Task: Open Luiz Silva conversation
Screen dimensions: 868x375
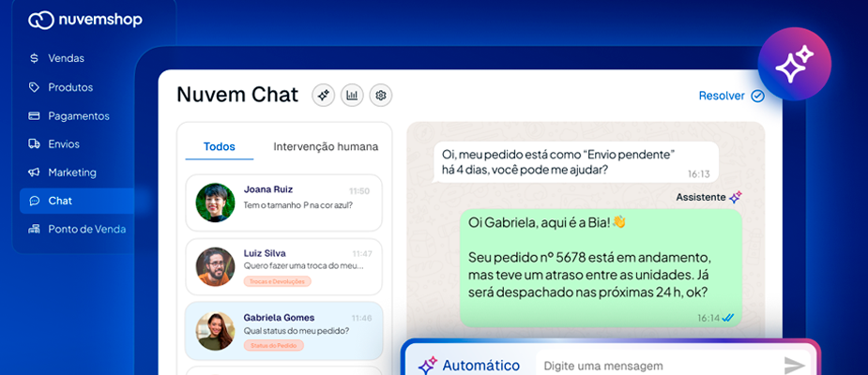Action: [x=284, y=266]
